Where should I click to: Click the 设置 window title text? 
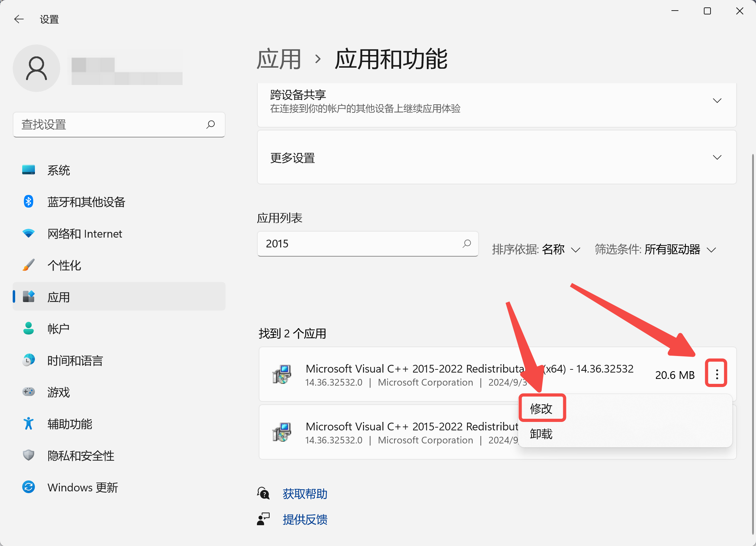49,19
